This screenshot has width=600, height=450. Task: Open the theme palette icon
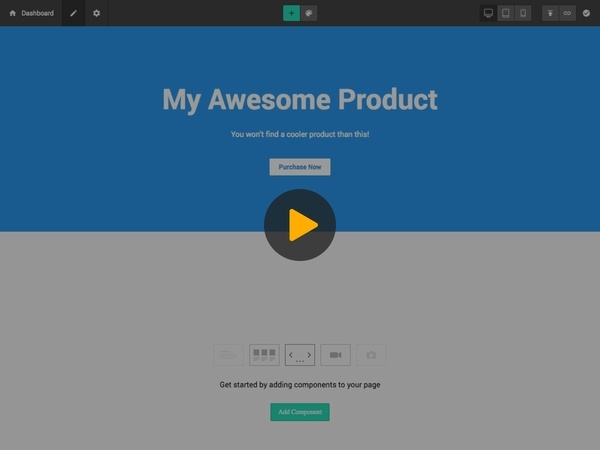tap(309, 13)
